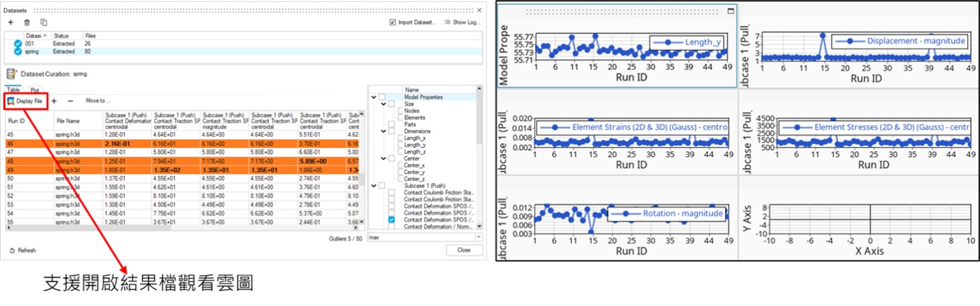Click the Refresh icon at bottom left
The image size is (980, 306).
click(x=12, y=250)
